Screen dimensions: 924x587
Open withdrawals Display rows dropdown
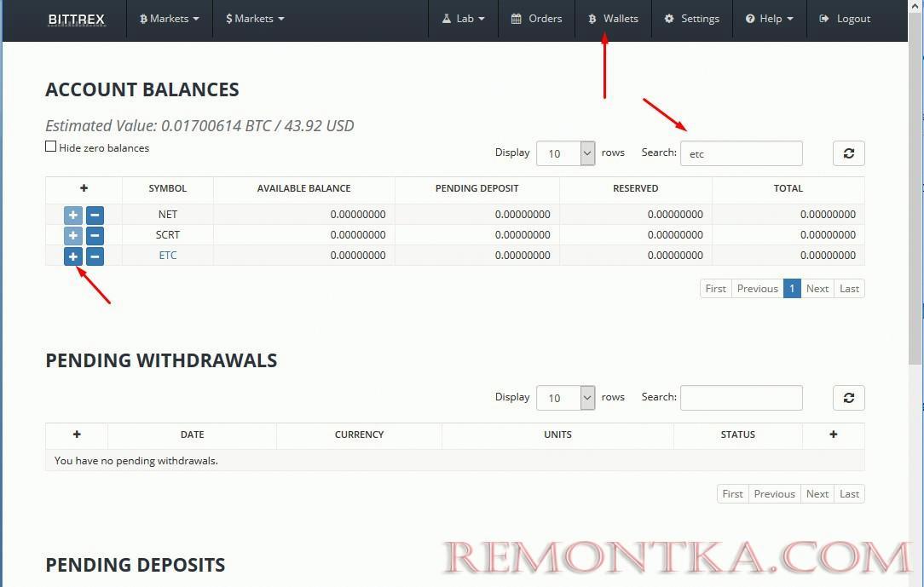565,398
